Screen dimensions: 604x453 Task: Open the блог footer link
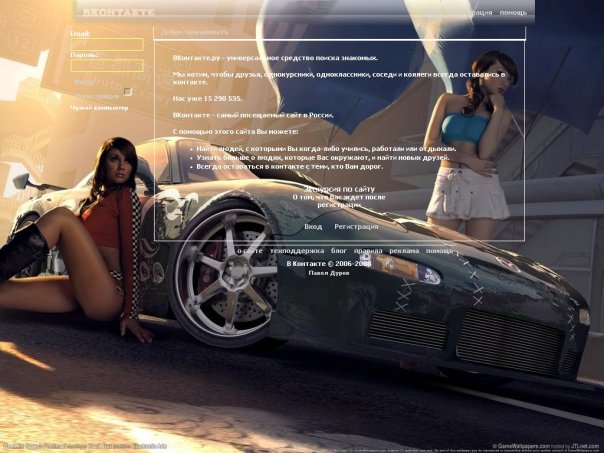pyautogui.click(x=339, y=251)
